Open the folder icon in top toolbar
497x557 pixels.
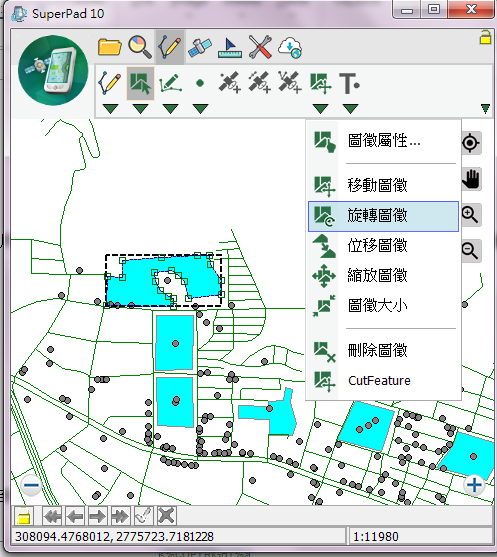(x=109, y=47)
